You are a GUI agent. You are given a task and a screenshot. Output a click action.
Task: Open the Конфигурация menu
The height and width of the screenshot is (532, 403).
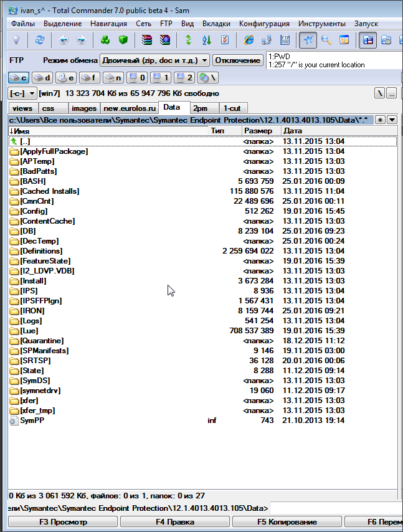click(264, 24)
